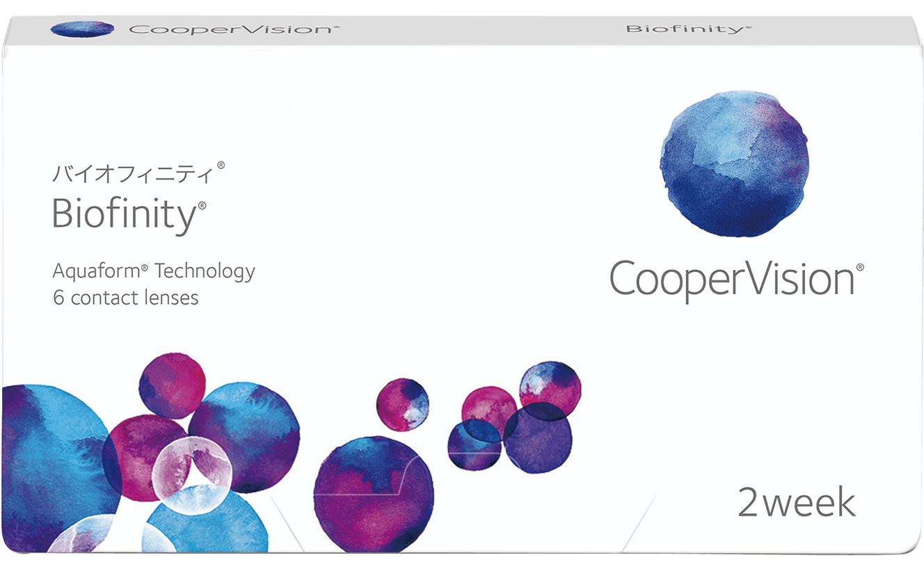The height and width of the screenshot is (571, 924).
Task: Click the 6 contact lenses text
Action: point(125,298)
